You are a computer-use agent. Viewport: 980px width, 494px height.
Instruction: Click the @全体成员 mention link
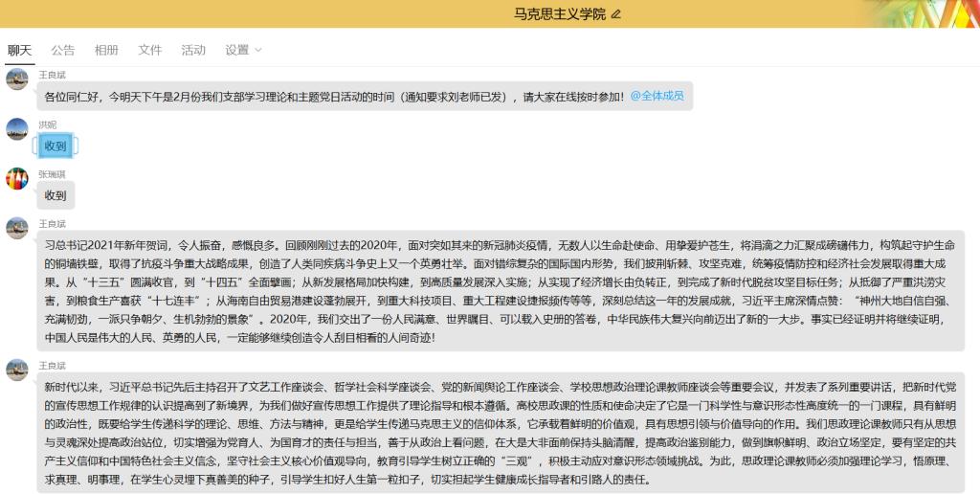tap(657, 96)
